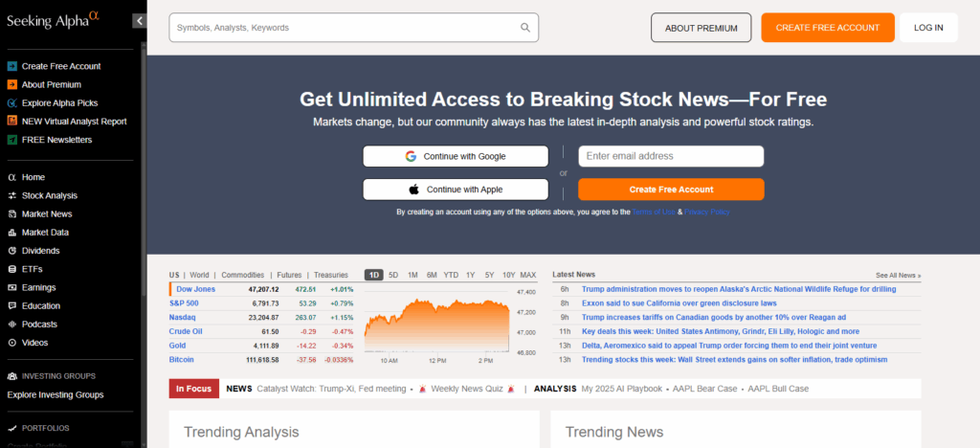Viewport: 980px width, 448px height.
Task: Open the Nasdaq index link
Action: click(183, 318)
